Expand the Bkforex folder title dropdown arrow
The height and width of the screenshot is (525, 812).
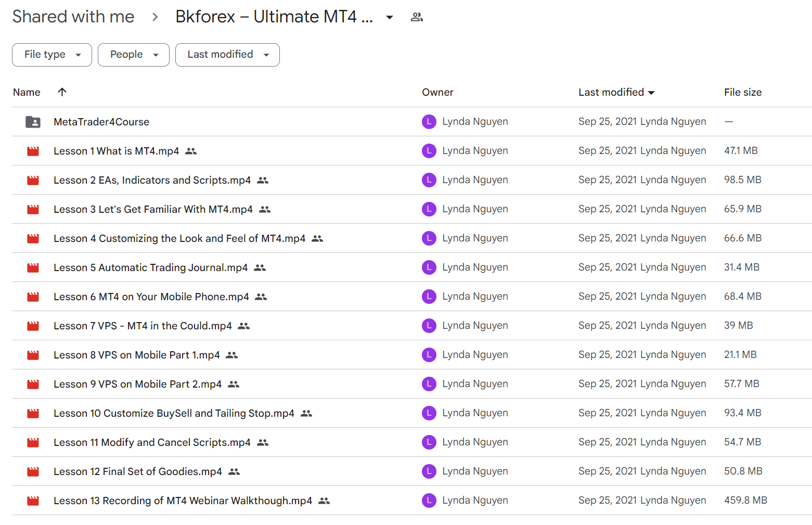(389, 17)
